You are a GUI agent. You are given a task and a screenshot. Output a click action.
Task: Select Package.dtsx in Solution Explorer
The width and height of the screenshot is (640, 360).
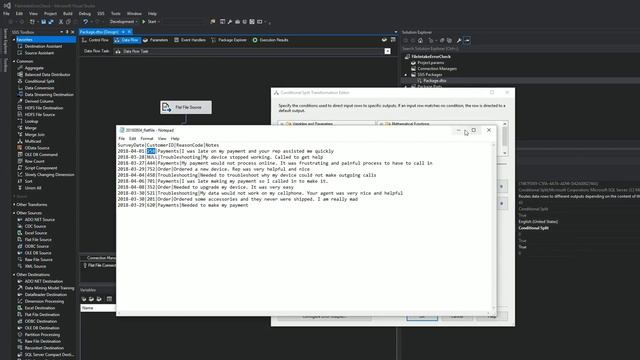(434, 81)
